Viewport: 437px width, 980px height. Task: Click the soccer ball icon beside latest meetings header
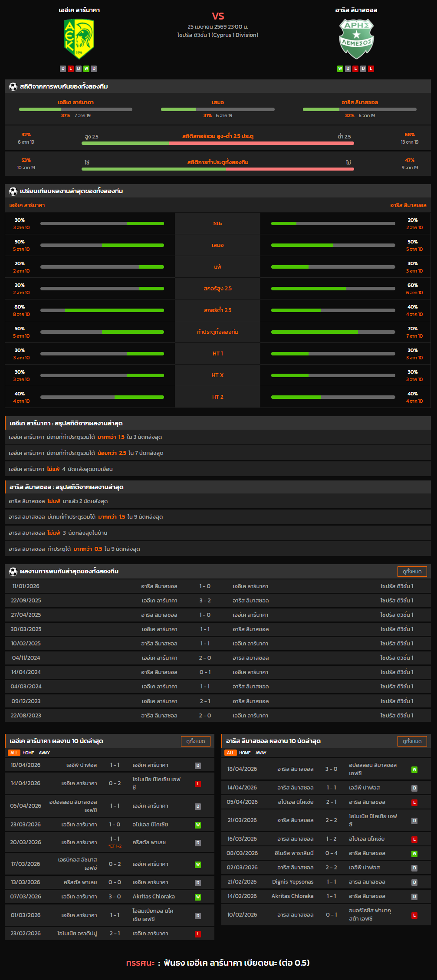pos(13,571)
